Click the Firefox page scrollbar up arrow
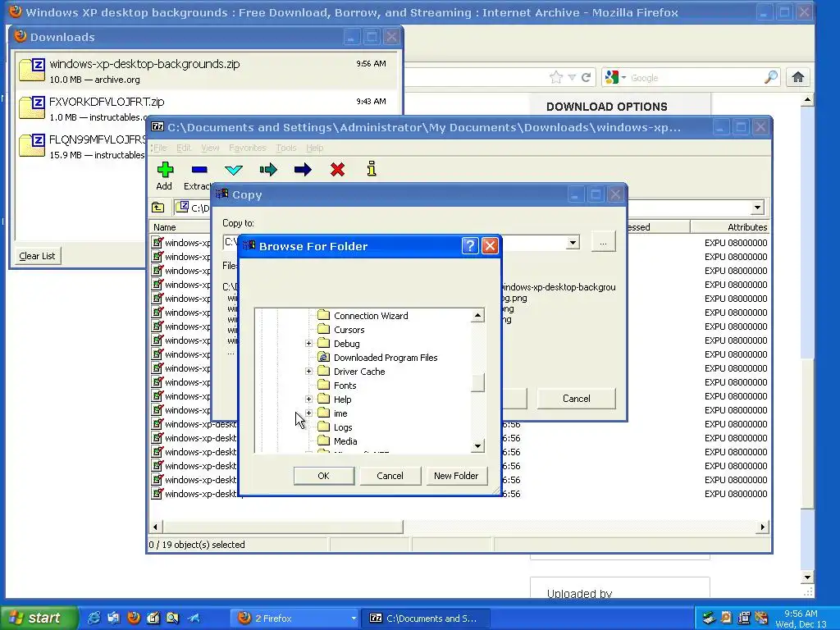840x630 pixels. pyautogui.click(x=807, y=99)
